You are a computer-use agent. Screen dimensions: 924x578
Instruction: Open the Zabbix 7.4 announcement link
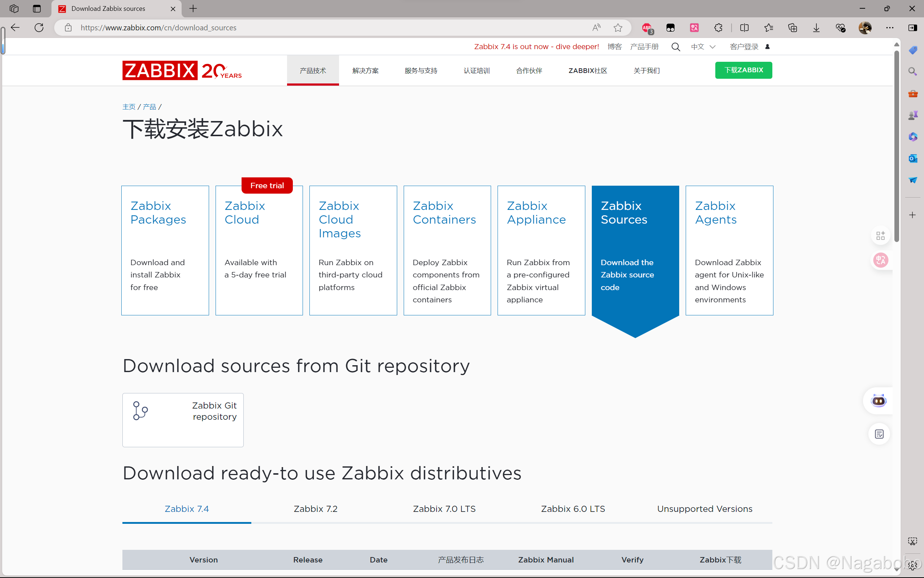(x=536, y=47)
